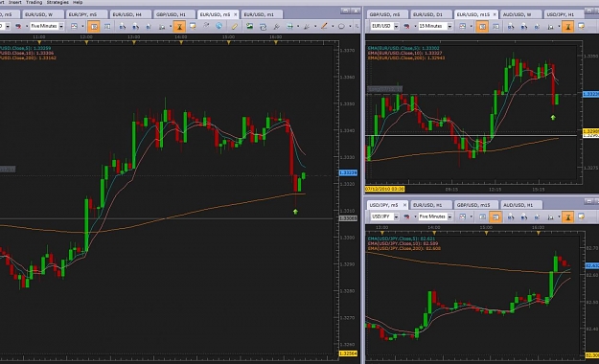
Task: Click the refresh arrows icon in left toolbar
Action: pyautogui.click(x=263, y=27)
